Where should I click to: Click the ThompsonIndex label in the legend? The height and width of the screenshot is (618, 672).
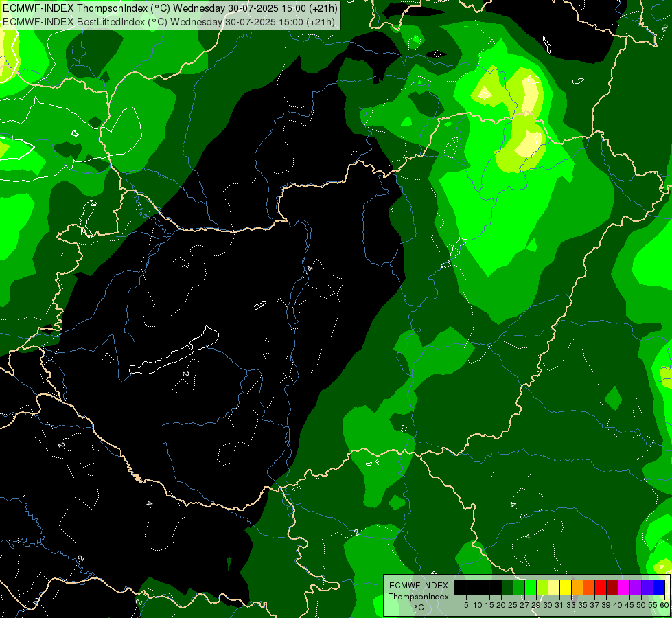[x=419, y=597]
